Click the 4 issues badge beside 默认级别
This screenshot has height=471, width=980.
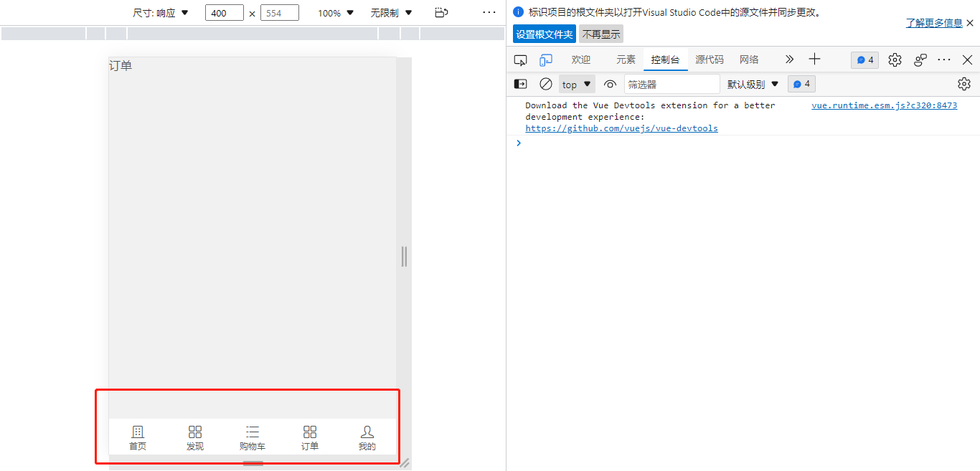pos(802,84)
